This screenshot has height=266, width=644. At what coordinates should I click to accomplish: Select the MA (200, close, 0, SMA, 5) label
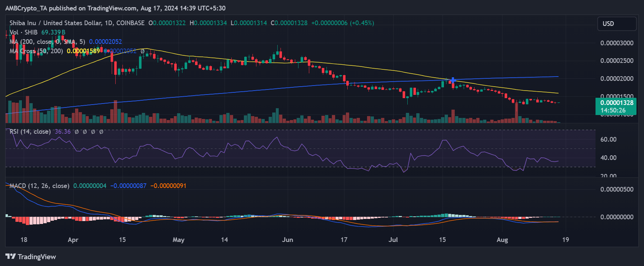point(47,42)
